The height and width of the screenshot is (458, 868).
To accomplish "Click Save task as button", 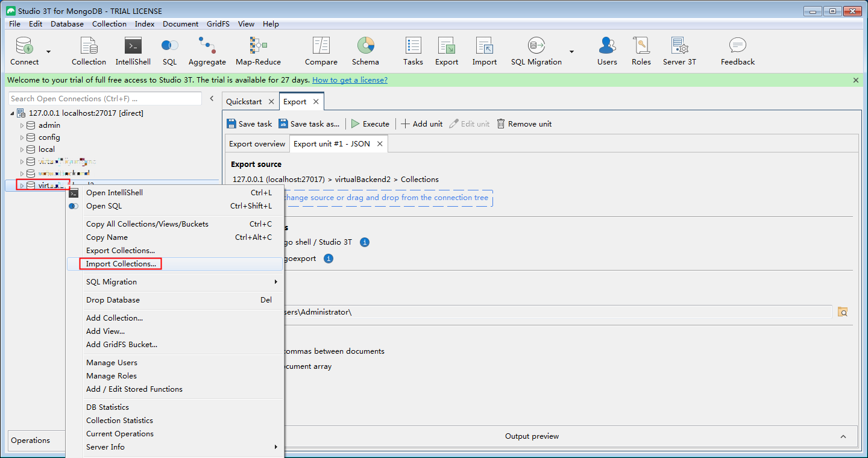I will click(309, 124).
